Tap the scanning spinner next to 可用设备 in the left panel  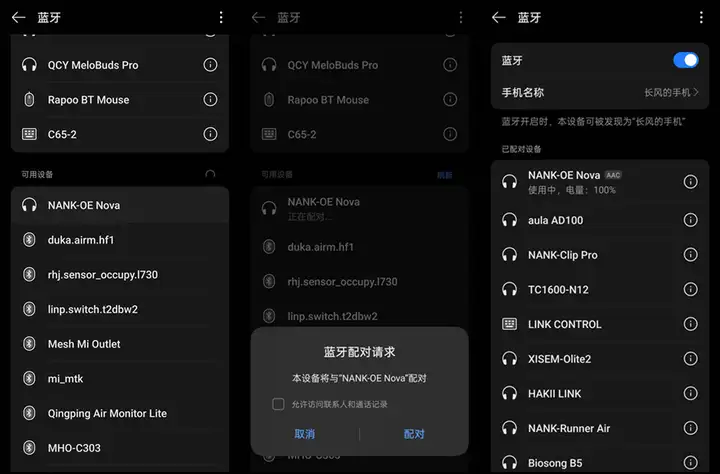pos(210,175)
